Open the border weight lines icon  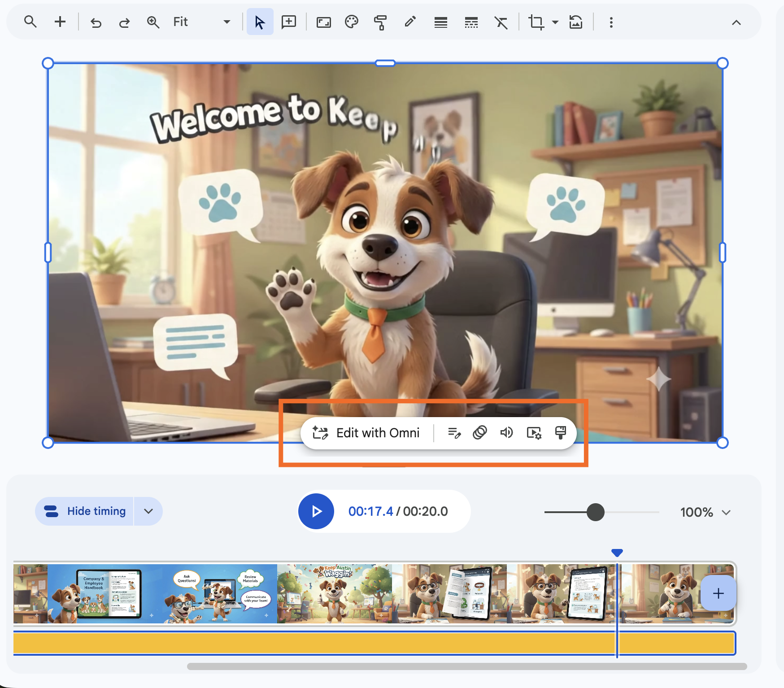click(441, 22)
